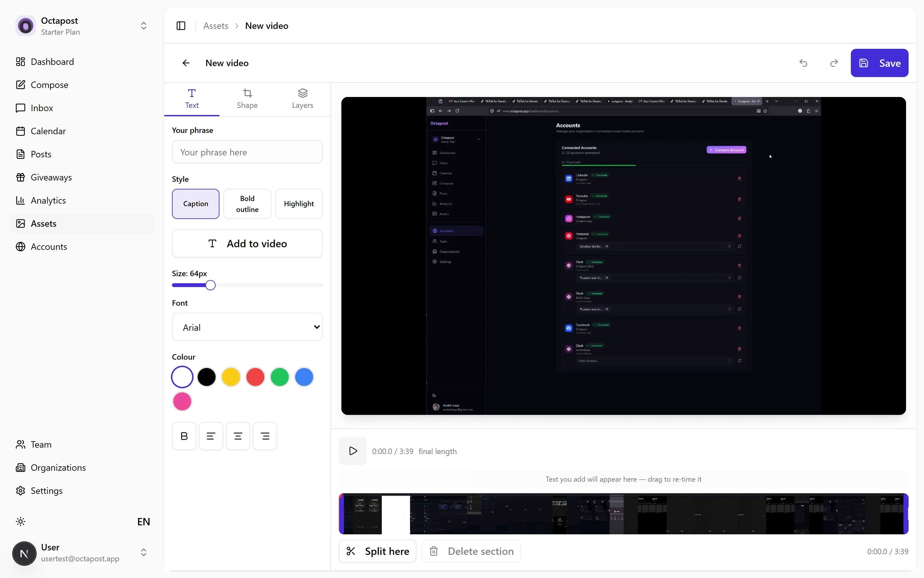Open the Calendar page

click(82, 131)
